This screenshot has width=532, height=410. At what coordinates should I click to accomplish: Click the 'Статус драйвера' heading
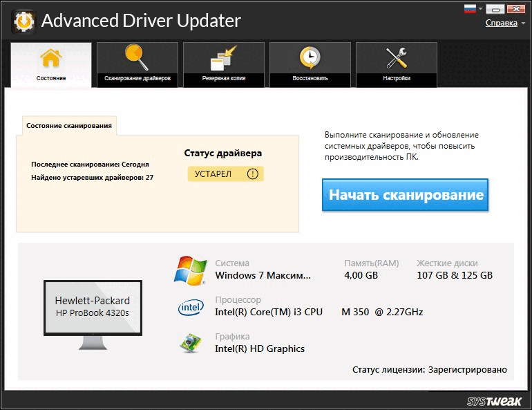(x=223, y=153)
